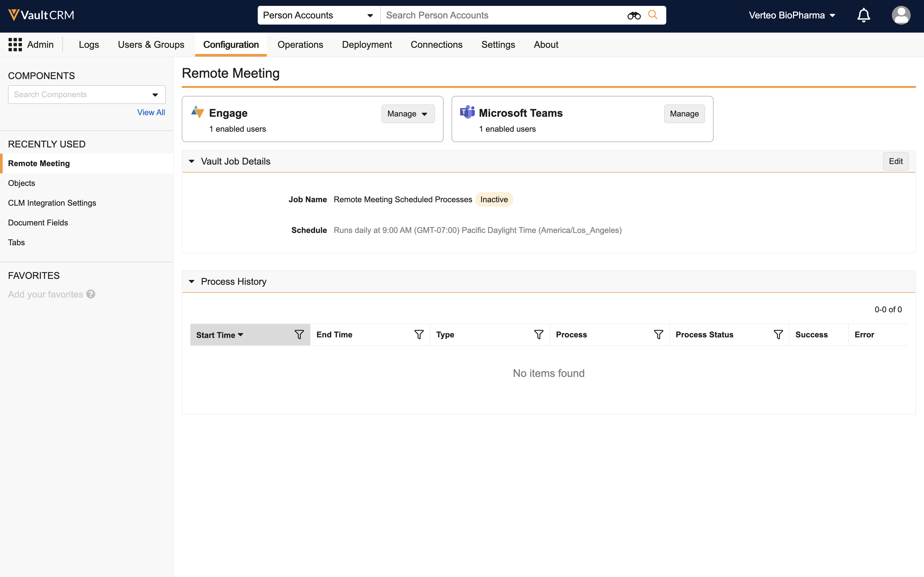Screen dimensions: 924x577
Task: Expand the Engage Manage dropdown
Action: 408,114
